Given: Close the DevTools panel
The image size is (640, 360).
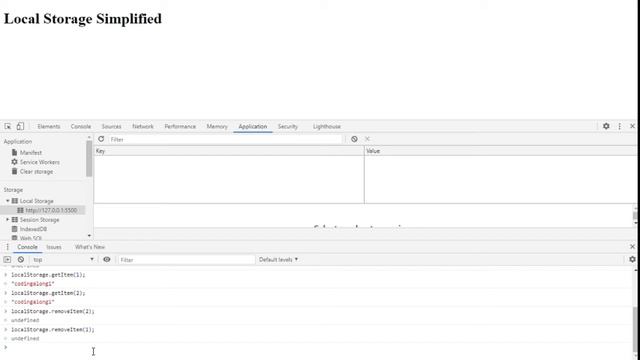Looking at the screenshot, I should 632,126.
